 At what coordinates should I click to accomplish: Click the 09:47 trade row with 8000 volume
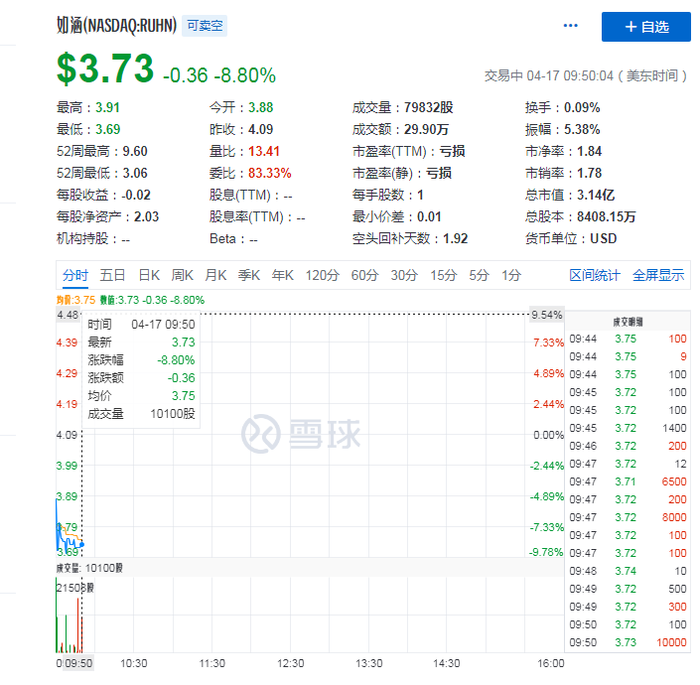click(628, 518)
